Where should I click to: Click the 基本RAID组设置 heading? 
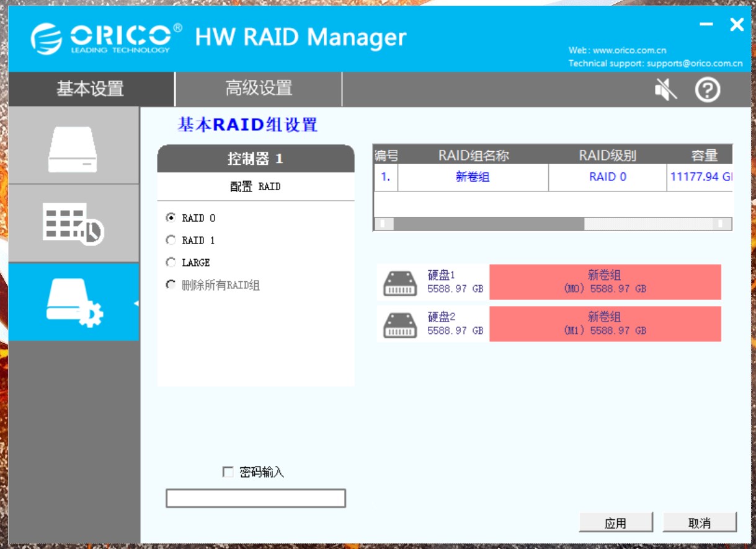247,125
